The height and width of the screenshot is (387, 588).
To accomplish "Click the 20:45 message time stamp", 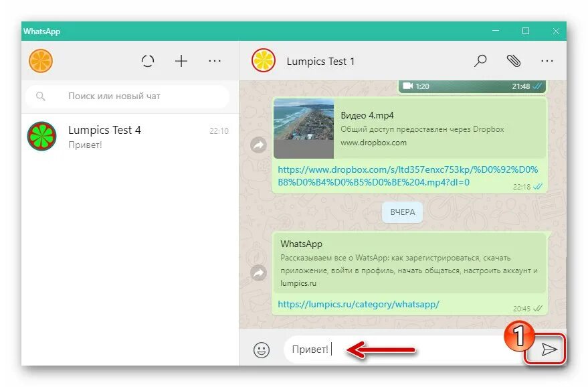I will coord(522,309).
